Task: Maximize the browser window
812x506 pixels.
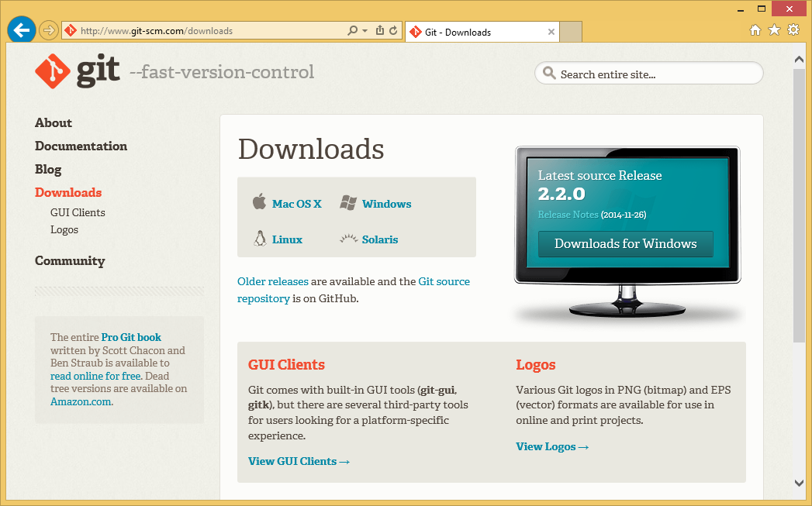Action: click(x=762, y=9)
